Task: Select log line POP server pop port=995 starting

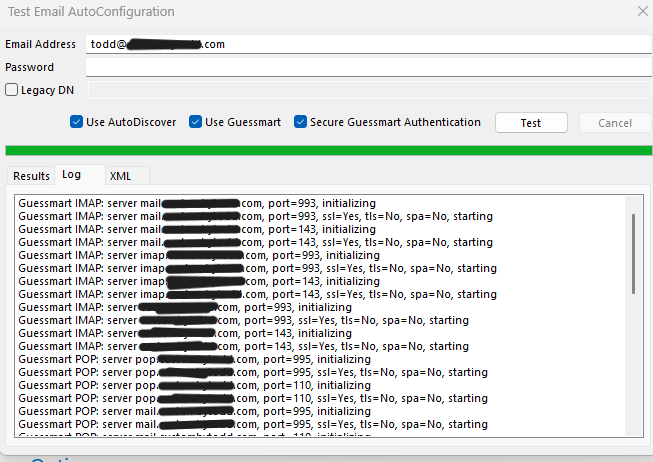Action: (253, 372)
